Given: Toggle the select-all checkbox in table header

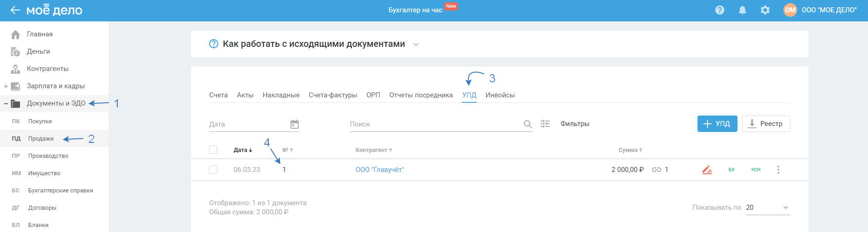Looking at the screenshot, I should (213, 150).
